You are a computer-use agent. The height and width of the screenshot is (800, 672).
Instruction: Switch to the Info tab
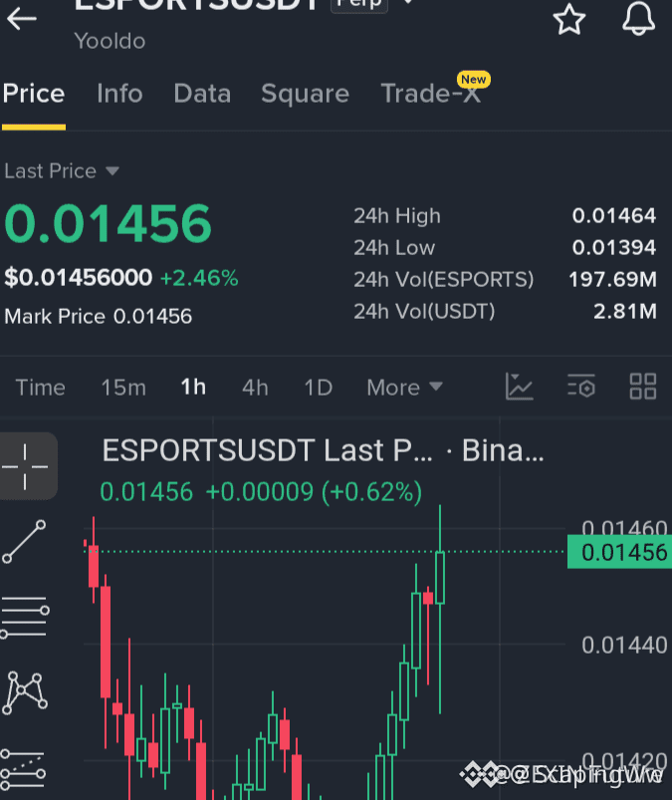pyautogui.click(x=119, y=94)
